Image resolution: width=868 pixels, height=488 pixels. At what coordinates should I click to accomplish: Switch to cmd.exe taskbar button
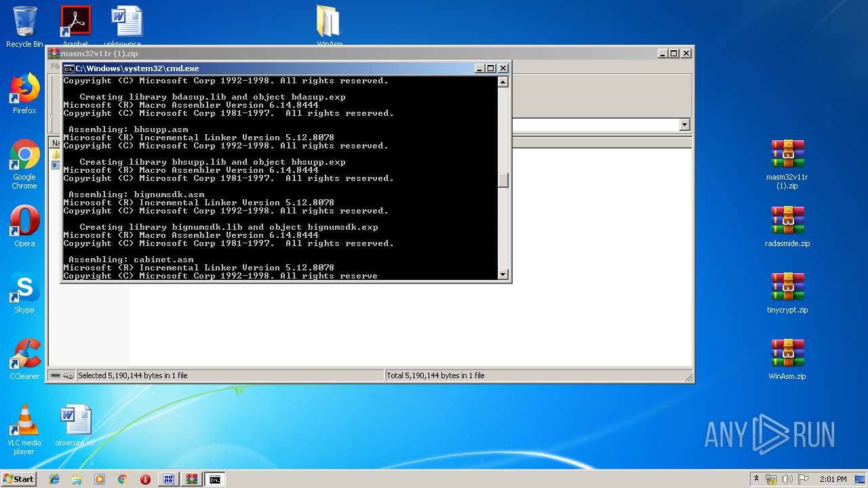point(214,479)
